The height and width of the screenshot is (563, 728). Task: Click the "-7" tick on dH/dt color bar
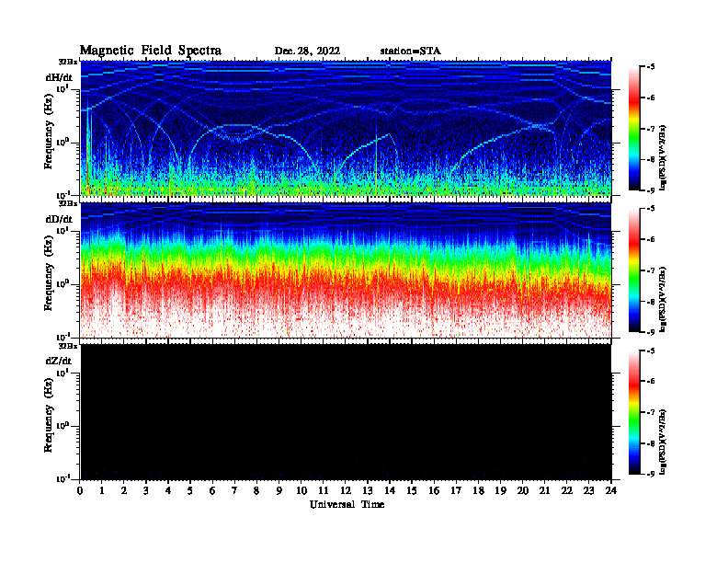[651, 129]
